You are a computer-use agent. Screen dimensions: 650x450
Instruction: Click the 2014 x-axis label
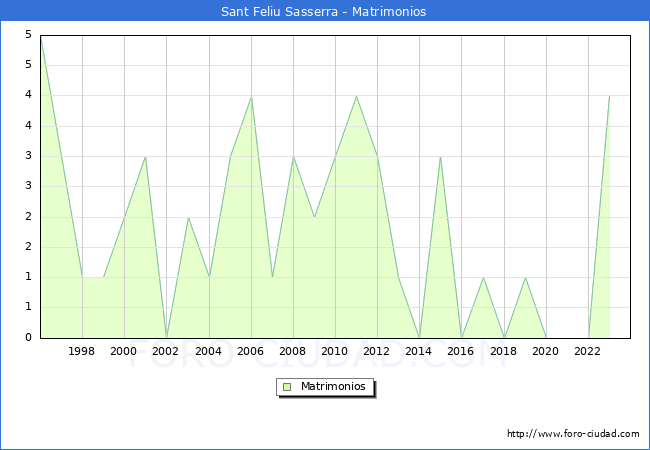pyautogui.click(x=419, y=351)
